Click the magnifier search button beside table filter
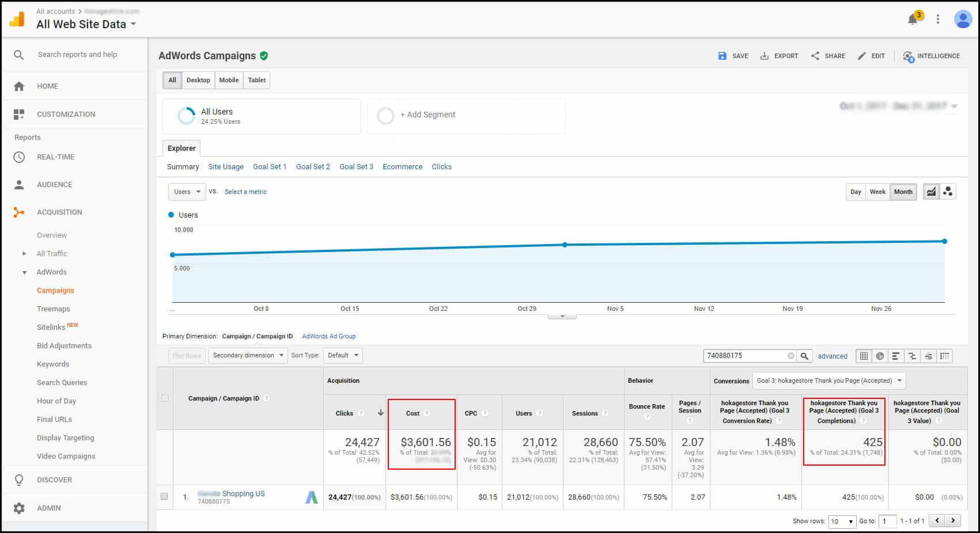Image resolution: width=980 pixels, height=533 pixels. click(804, 356)
